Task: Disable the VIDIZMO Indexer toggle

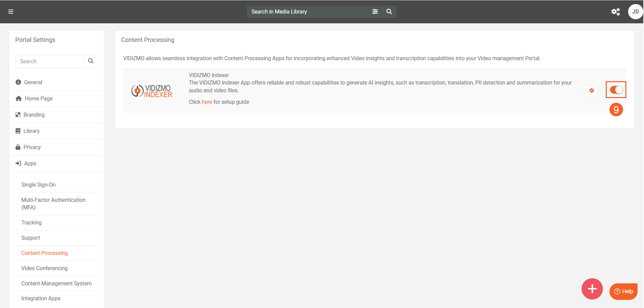Action: 616,90
